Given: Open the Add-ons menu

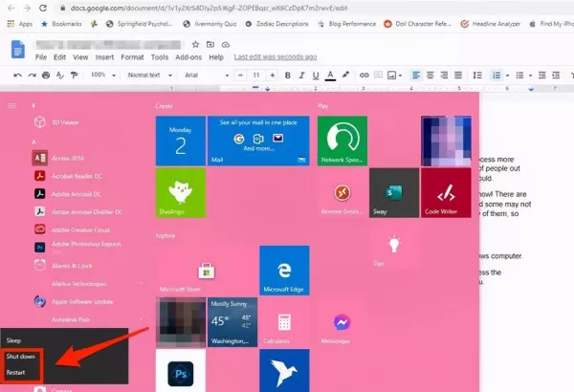Looking at the screenshot, I should [188, 57].
